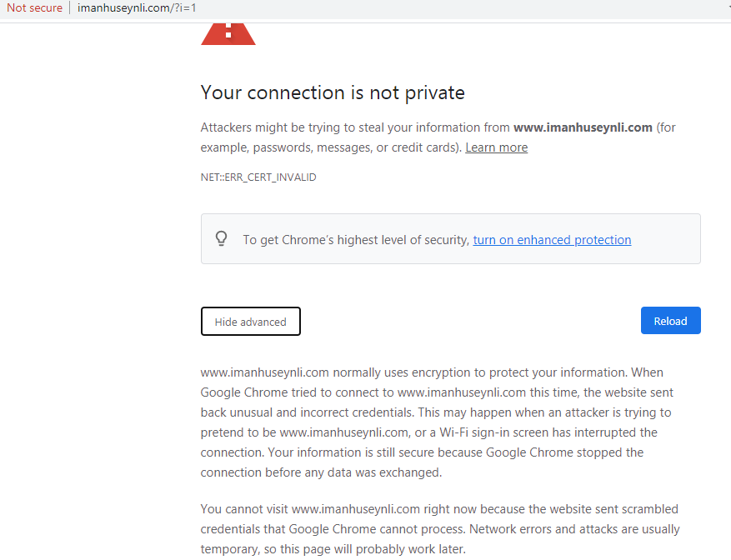Open the 'Learn more' link

[x=496, y=147]
